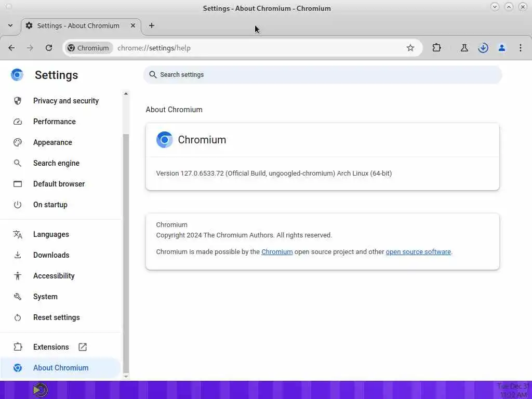The height and width of the screenshot is (399, 532).
Task: Open the Chrome Labs flask icon
Action: (464, 48)
